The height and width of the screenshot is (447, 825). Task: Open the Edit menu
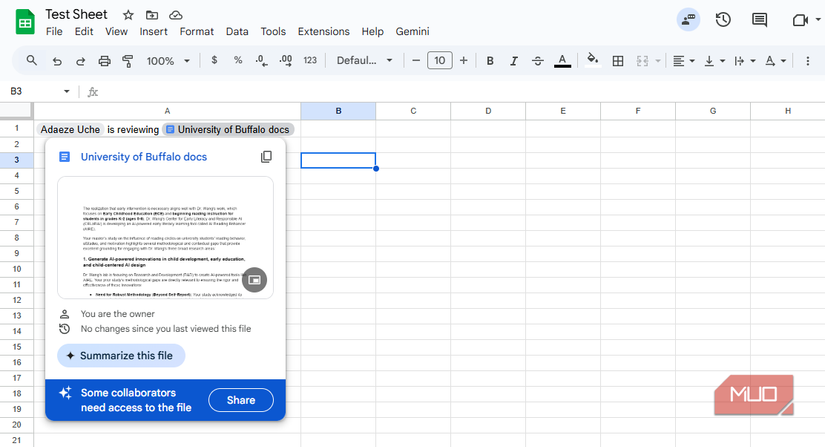(x=84, y=32)
